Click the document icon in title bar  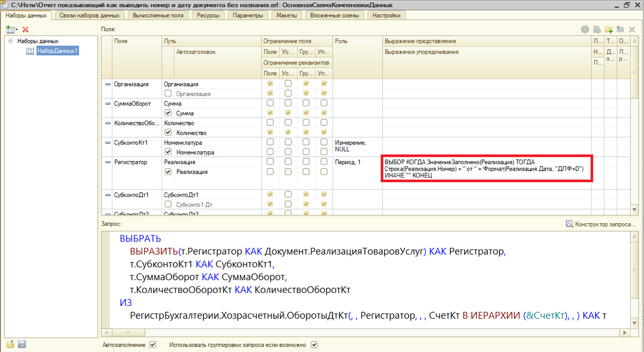(5, 5)
